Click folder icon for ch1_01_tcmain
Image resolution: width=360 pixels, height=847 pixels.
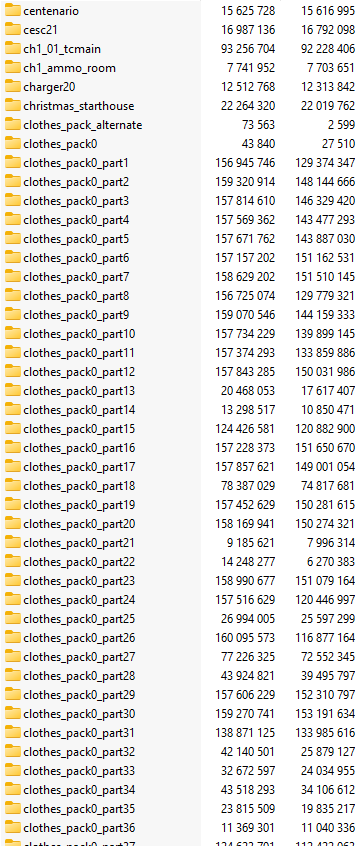[12, 49]
